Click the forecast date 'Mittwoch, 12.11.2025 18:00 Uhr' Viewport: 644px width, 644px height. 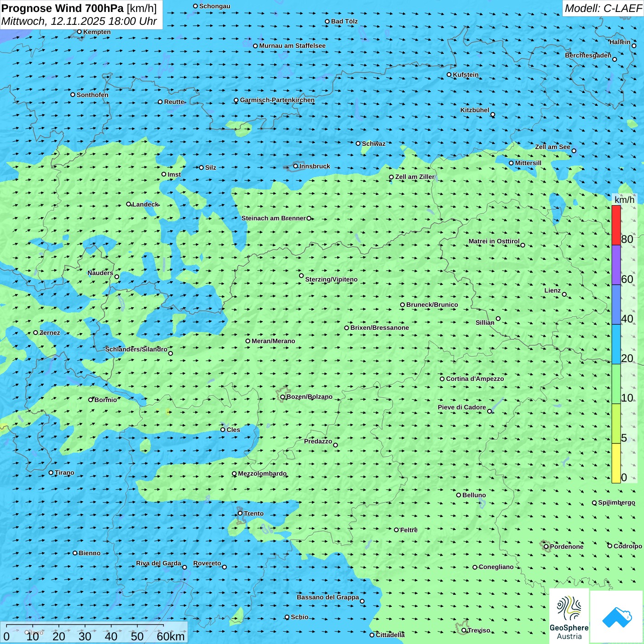79,21
